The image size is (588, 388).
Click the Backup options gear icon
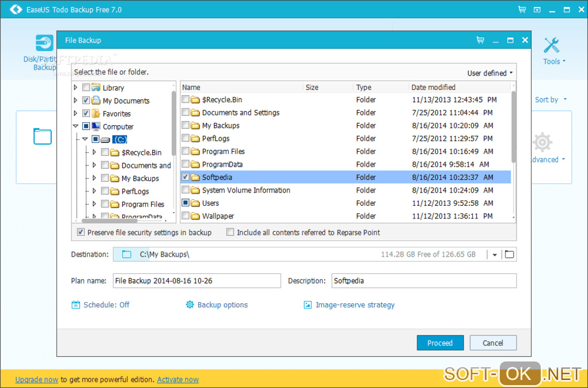(x=190, y=305)
